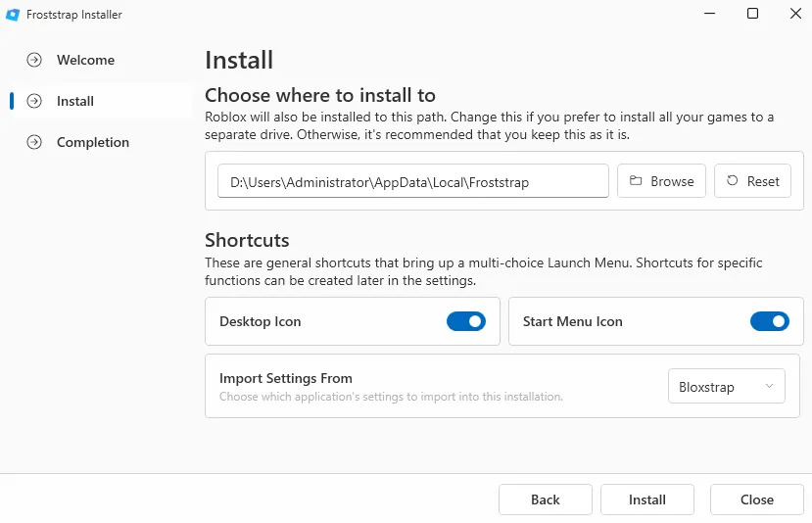Click the folder icon on Browse button
The image size is (812, 523).
click(636, 181)
